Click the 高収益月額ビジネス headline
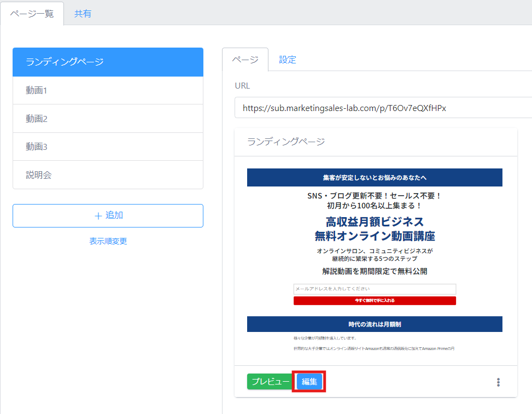 coord(375,222)
